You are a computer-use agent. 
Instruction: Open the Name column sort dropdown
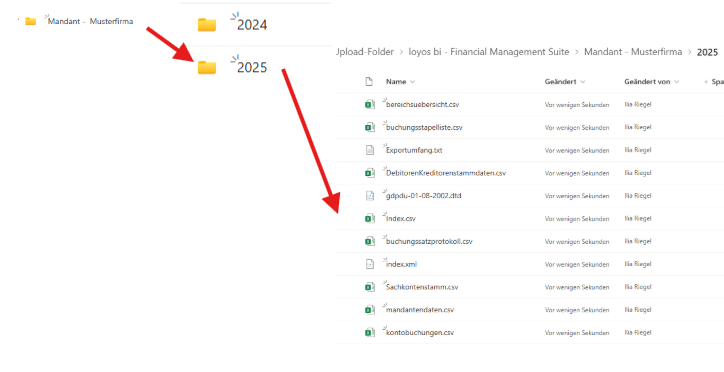tap(412, 82)
